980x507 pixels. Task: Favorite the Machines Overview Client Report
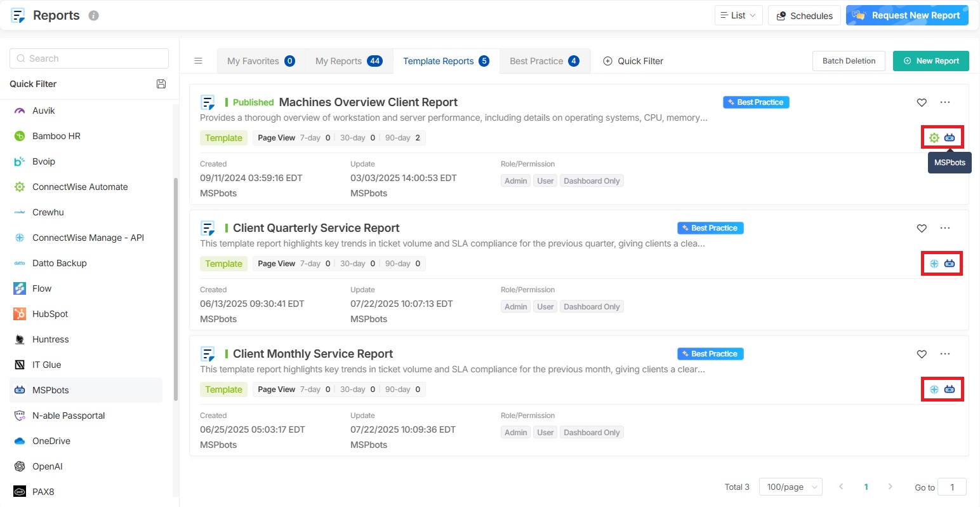[922, 102]
